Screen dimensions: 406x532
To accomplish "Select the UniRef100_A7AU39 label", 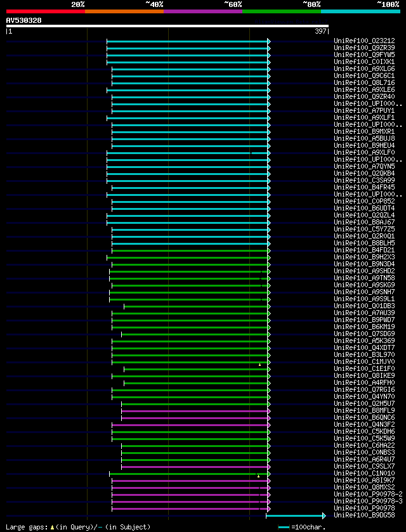I will pos(364,313).
